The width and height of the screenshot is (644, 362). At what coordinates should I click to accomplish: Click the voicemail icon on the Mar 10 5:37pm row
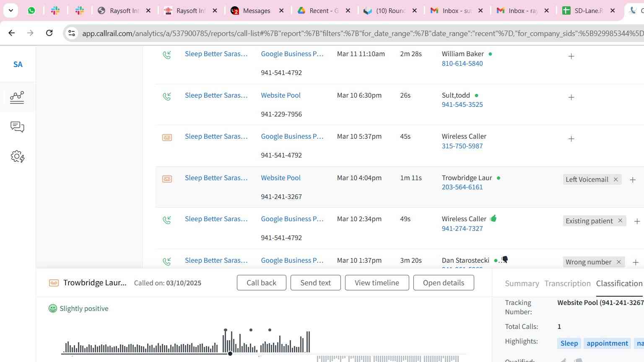click(167, 137)
